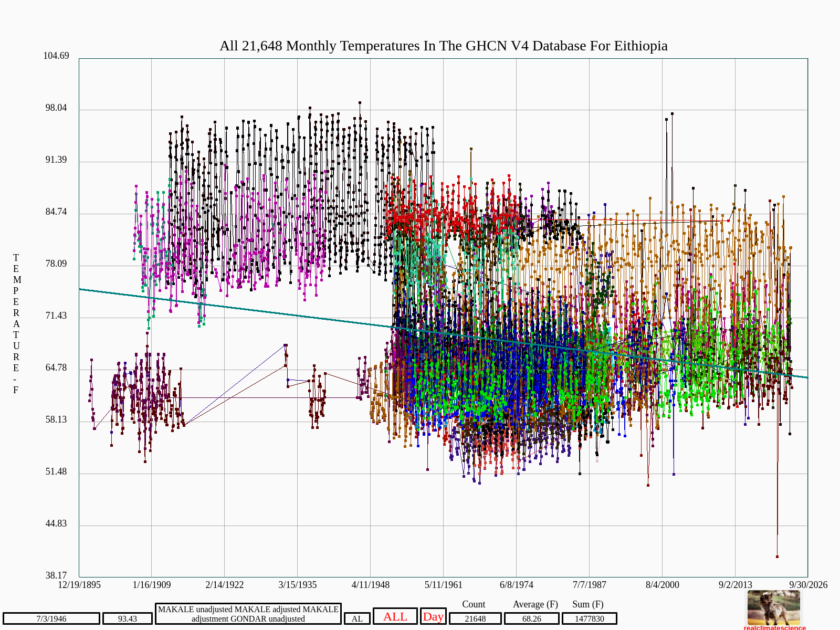Click the x-axis label 5/11/1961
This screenshot has width=840, height=630.
[444, 585]
